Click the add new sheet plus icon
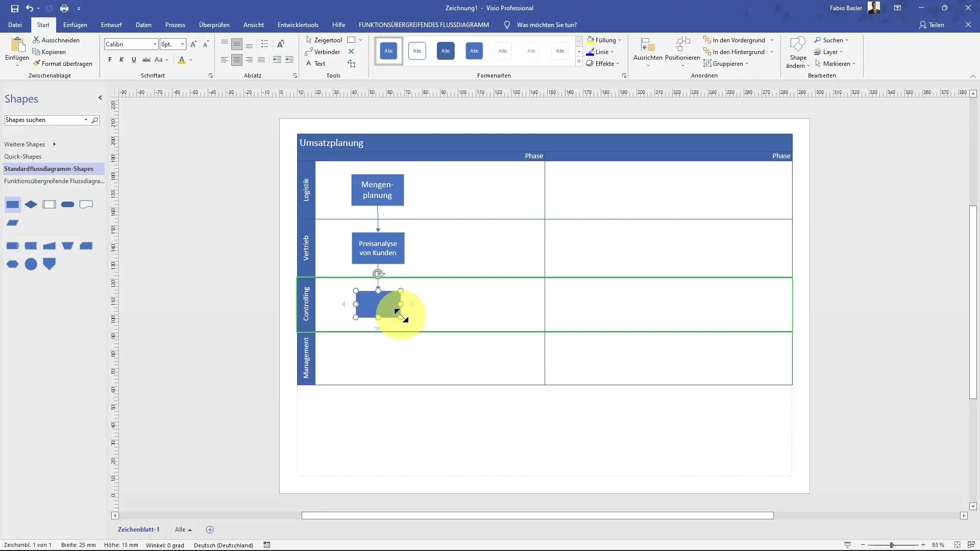The width and height of the screenshot is (980, 551). 210,530
